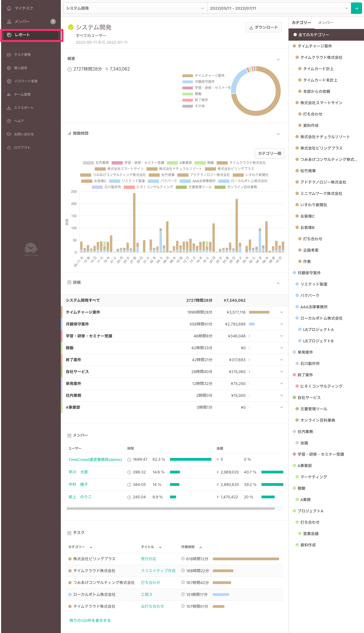The width and height of the screenshot is (364, 633).
Task: Open the システム開発 team dropdown
Action: pos(135,8)
